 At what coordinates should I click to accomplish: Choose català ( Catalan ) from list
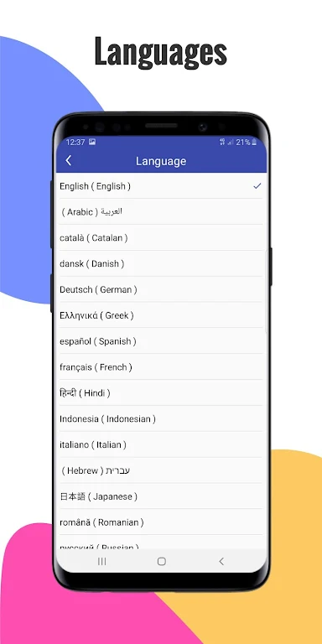coord(161,238)
